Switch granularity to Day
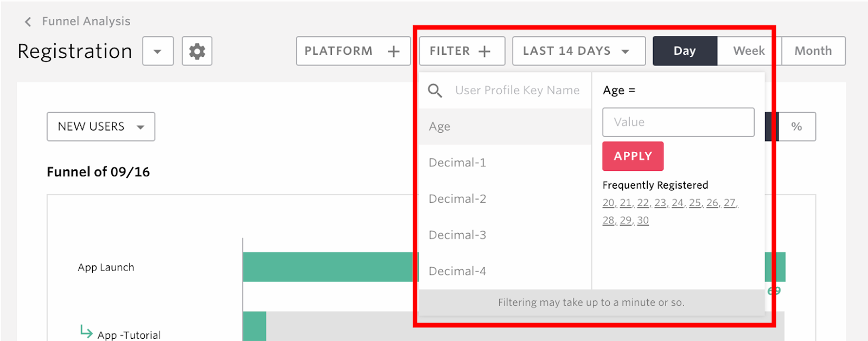The height and width of the screenshot is (341, 868). point(685,51)
